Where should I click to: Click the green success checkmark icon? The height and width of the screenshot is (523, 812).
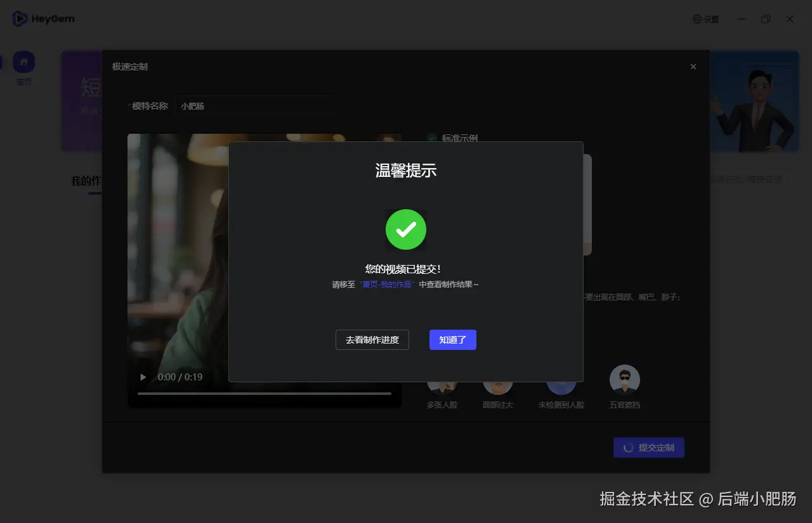pyautogui.click(x=406, y=229)
